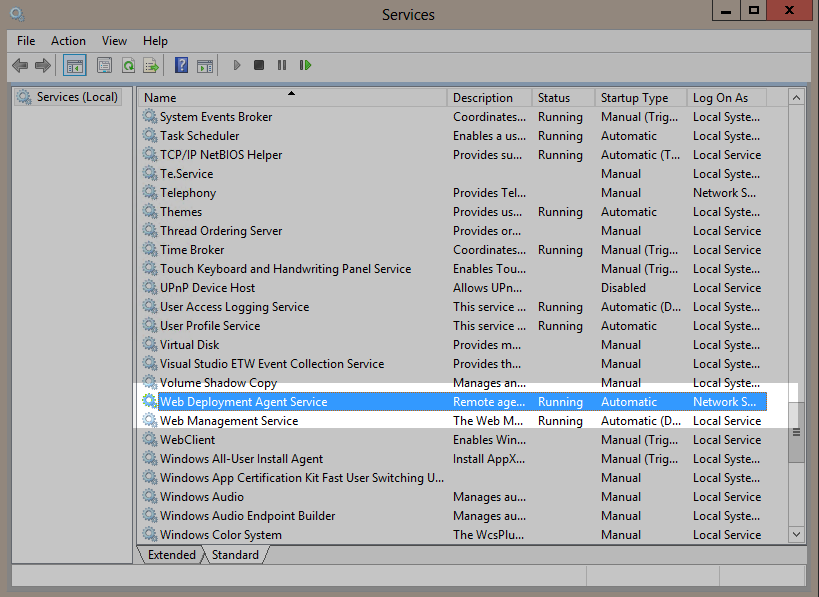
Task: Select the Web Management Service row
Action: 453,420
